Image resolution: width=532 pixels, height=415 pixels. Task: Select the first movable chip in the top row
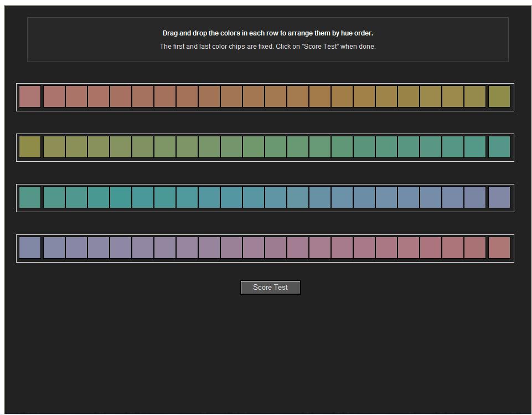pos(54,96)
